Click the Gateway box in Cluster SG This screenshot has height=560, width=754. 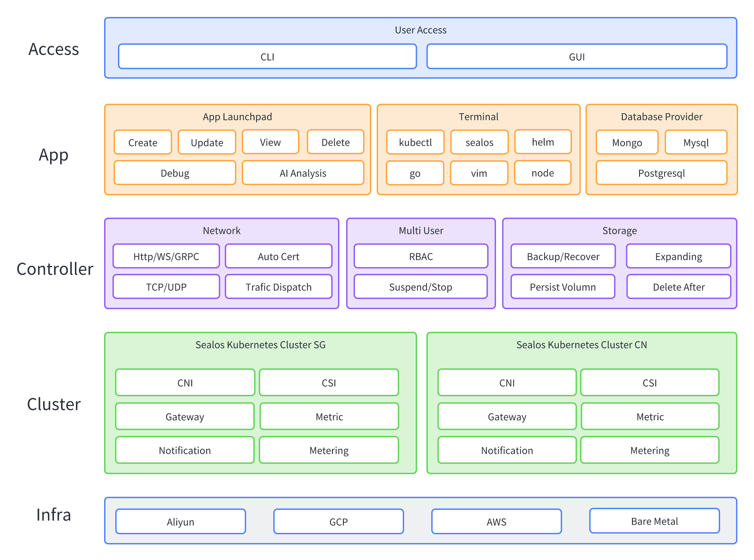185,416
